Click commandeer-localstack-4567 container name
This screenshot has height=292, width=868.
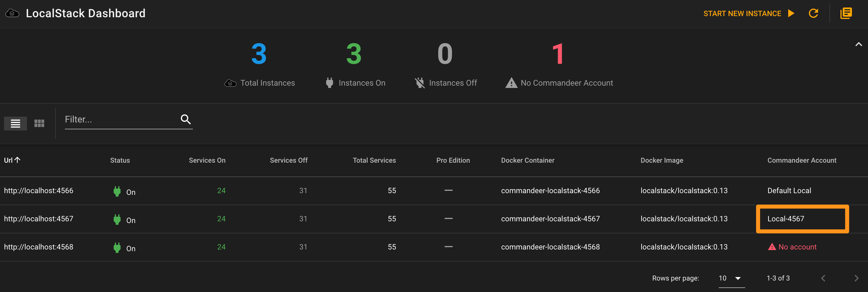[x=550, y=219]
